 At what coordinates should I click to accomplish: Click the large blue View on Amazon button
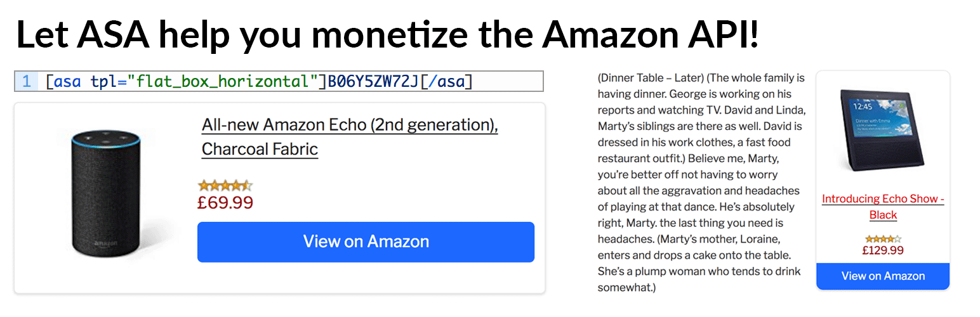[x=366, y=242]
